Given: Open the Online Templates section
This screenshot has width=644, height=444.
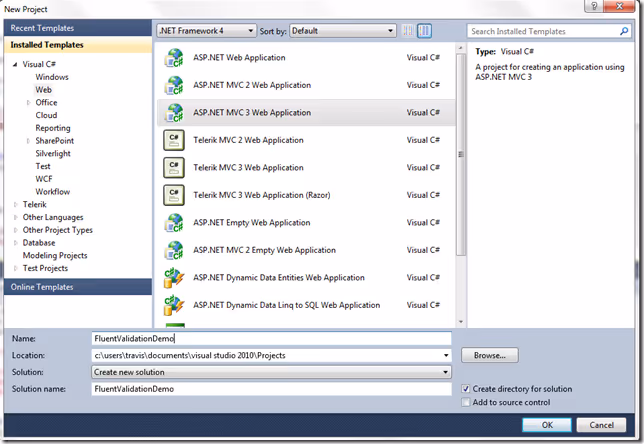Looking at the screenshot, I should tap(78, 287).
